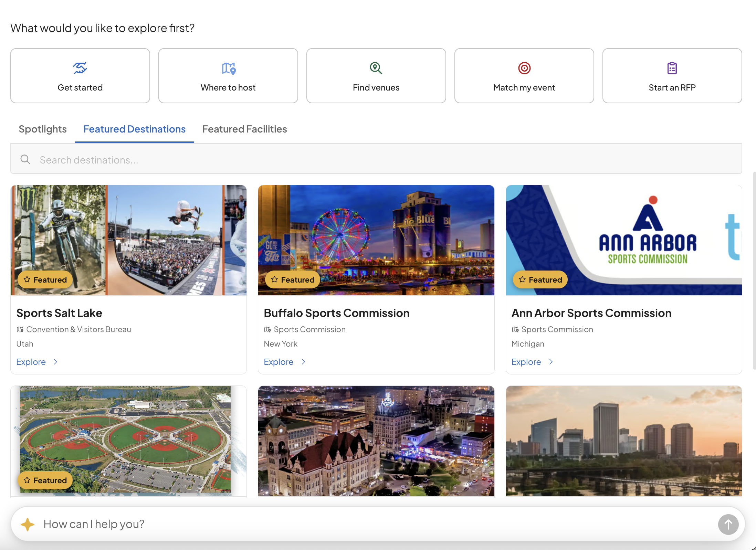Open the Buffalo Sports Commission title
This screenshot has height=550, width=756.
point(337,313)
